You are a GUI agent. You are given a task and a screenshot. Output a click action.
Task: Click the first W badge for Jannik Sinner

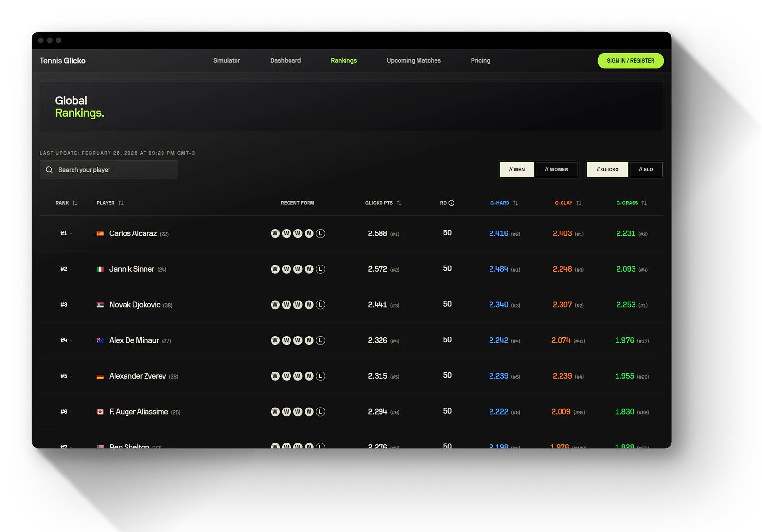pyautogui.click(x=275, y=269)
